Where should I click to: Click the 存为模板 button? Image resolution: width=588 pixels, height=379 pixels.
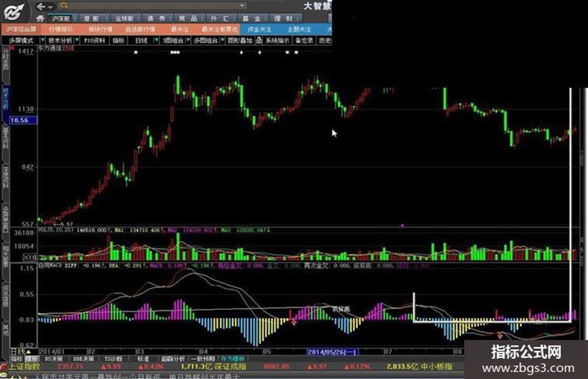(x=233, y=358)
